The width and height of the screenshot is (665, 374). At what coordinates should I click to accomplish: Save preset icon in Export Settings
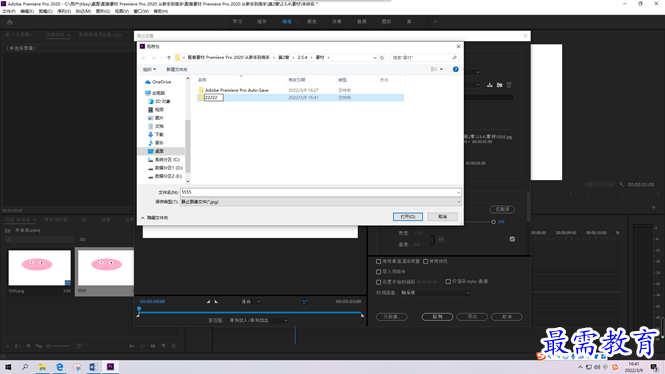coord(490,85)
